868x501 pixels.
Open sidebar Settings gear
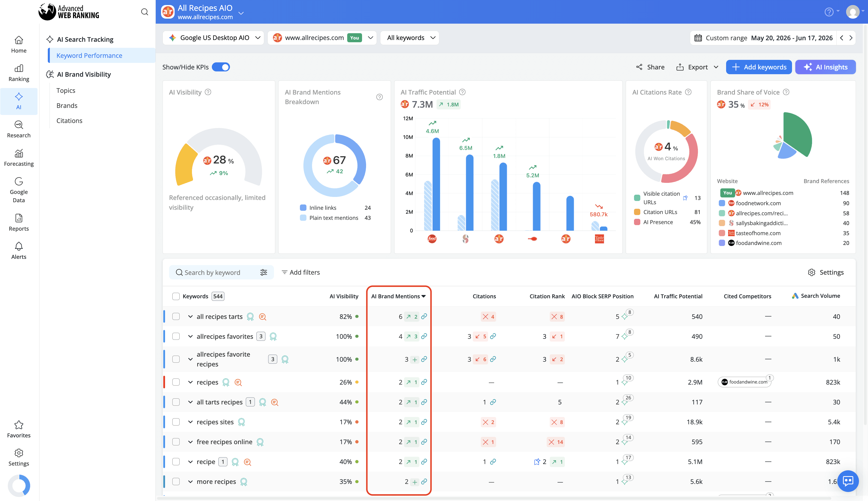(19, 457)
